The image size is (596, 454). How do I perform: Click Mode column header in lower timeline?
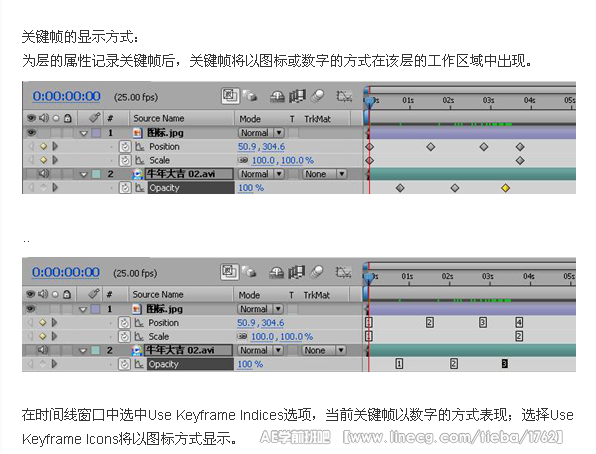249,295
